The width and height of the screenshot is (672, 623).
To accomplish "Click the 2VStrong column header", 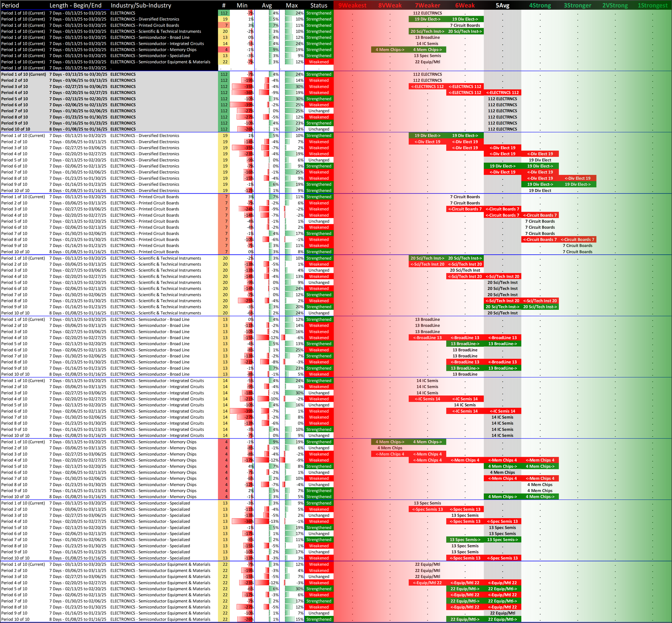I will [x=615, y=5].
